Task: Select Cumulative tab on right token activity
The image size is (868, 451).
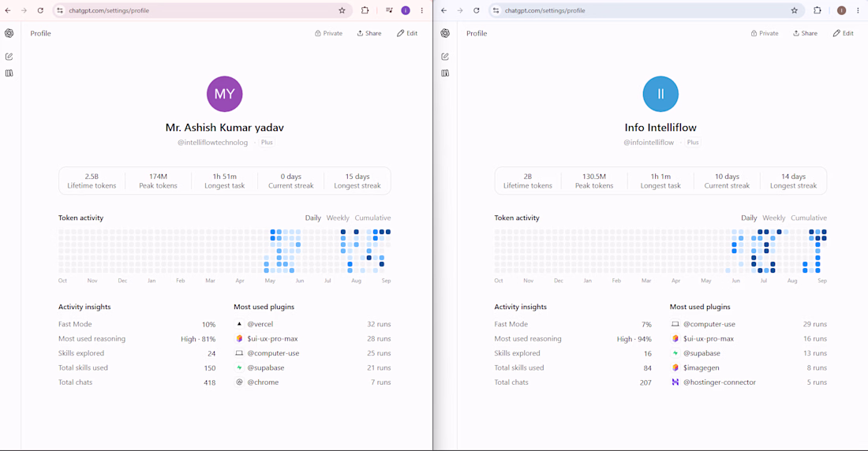Action: tap(809, 218)
